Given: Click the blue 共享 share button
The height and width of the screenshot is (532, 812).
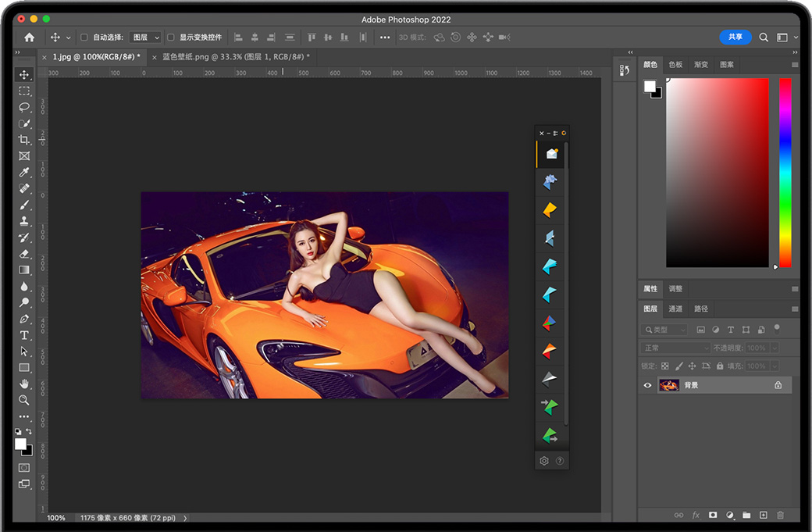Looking at the screenshot, I should point(735,37).
